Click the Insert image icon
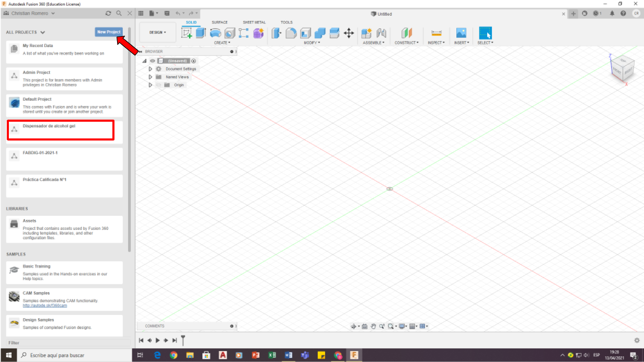This screenshot has height=362, width=644. pyautogui.click(x=461, y=33)
